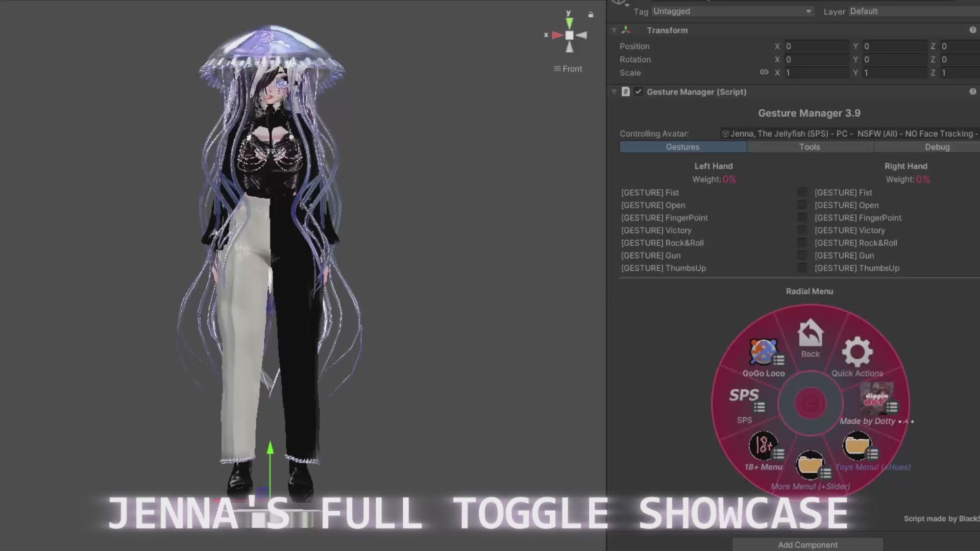Click the Add Component button
Image resolution: width=980 pixels, height=551 pixels.
[x=807, y=544]
